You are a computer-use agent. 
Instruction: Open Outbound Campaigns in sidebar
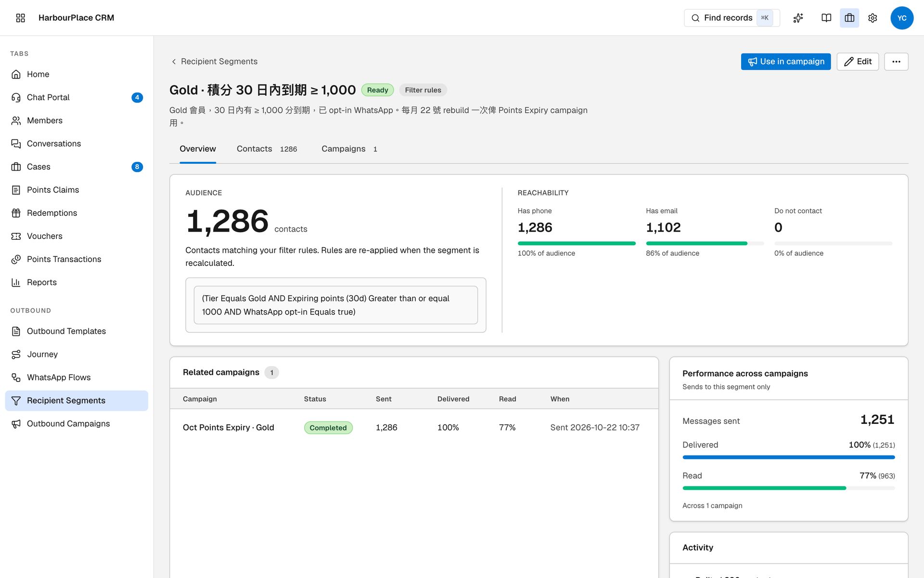point(77,423)
